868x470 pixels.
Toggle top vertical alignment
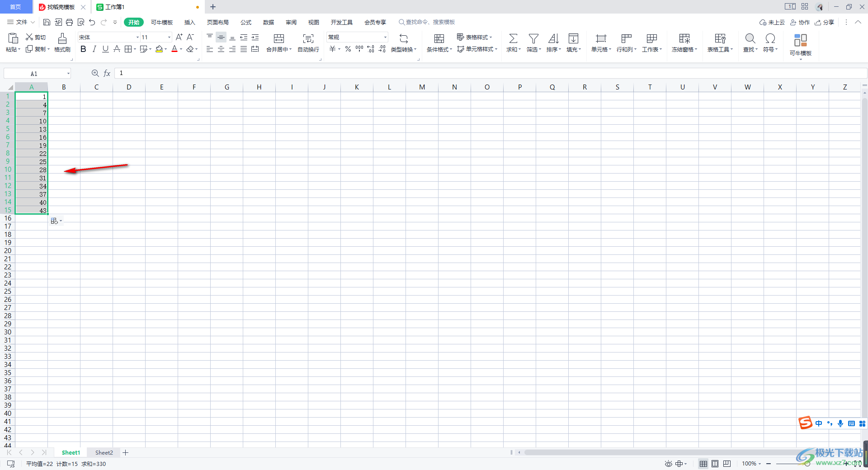(210, 37)
